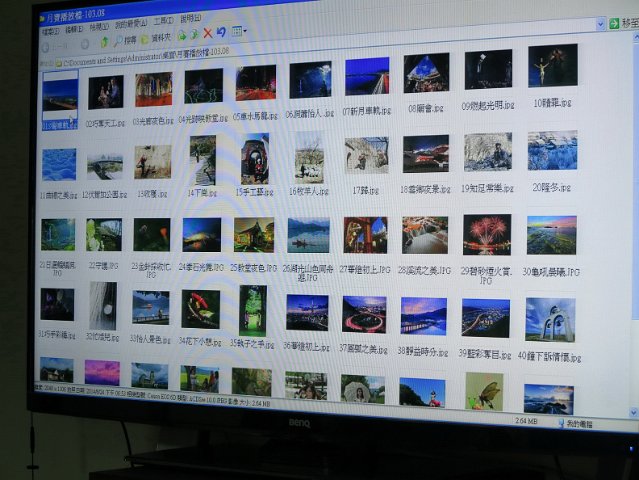Select thumbnail of file 06 dark cave

click(x=310, y=80)
